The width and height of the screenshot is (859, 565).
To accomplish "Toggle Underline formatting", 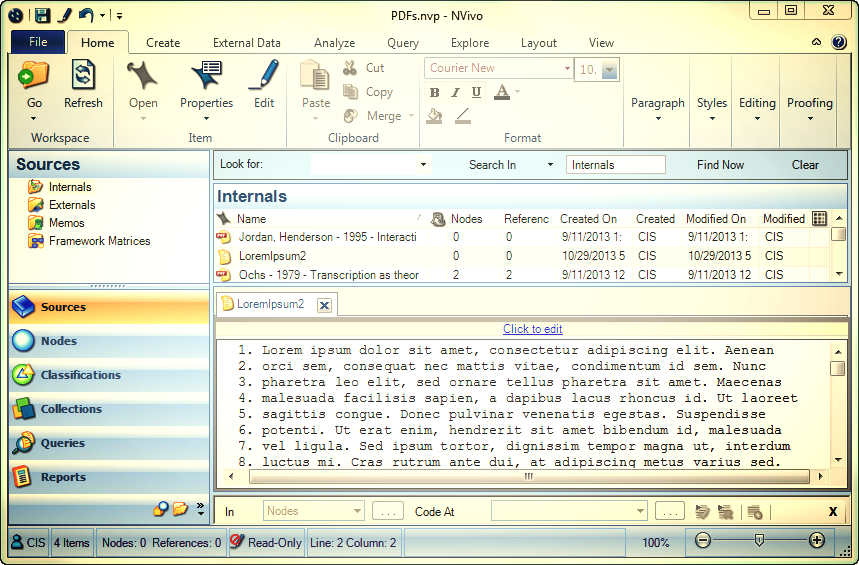I will [x=476, y=93].
